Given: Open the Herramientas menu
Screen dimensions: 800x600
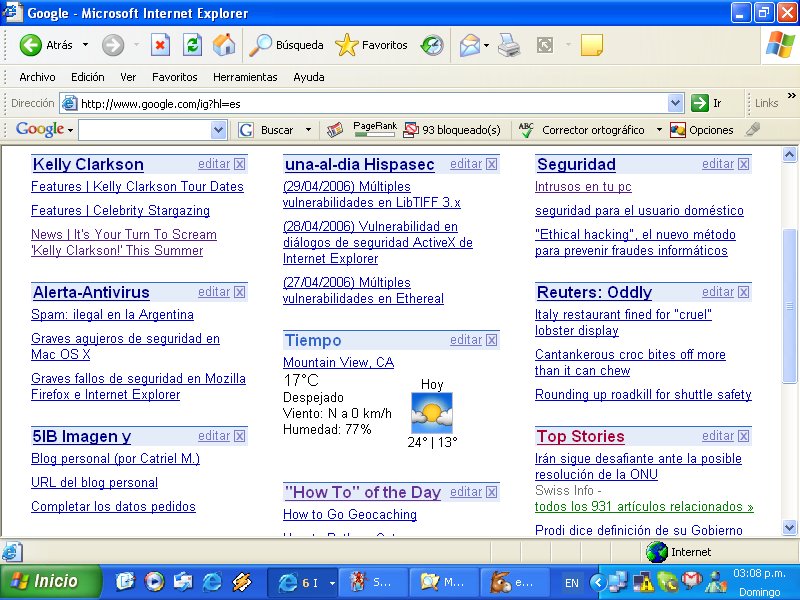Looking at the screenshot, I should [245, 77].
